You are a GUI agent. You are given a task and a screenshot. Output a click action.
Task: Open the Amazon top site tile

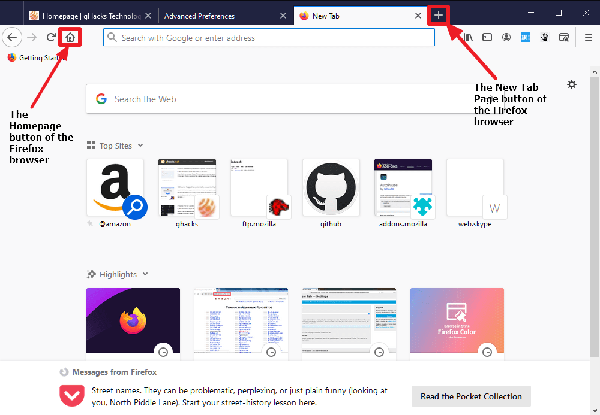click(115, 187)
